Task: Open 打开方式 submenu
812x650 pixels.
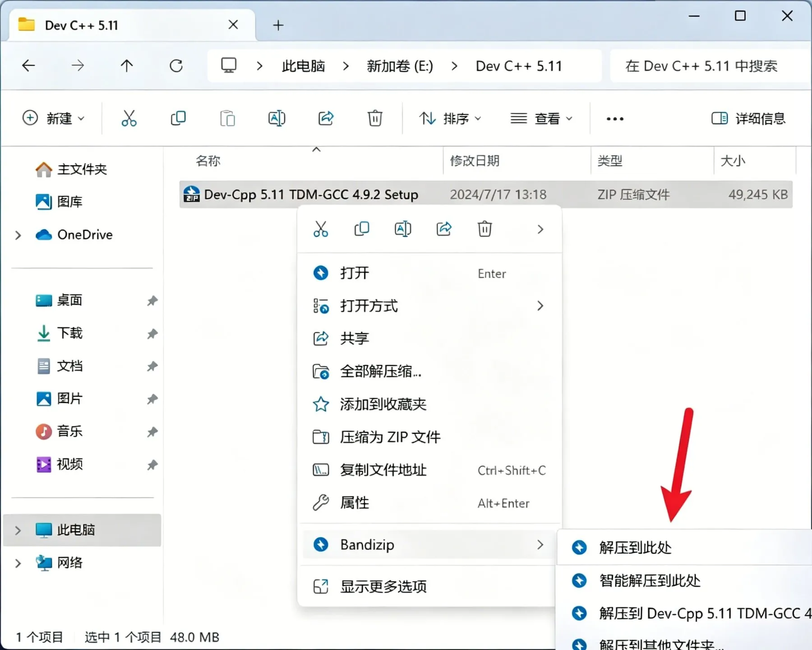Action: pos(429,306)
